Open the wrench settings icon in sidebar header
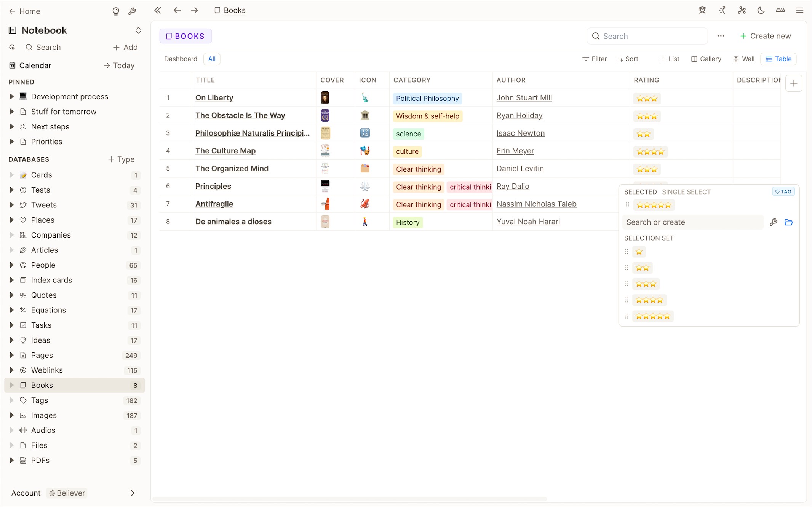The image size is (812, 507). pos(132,11)
